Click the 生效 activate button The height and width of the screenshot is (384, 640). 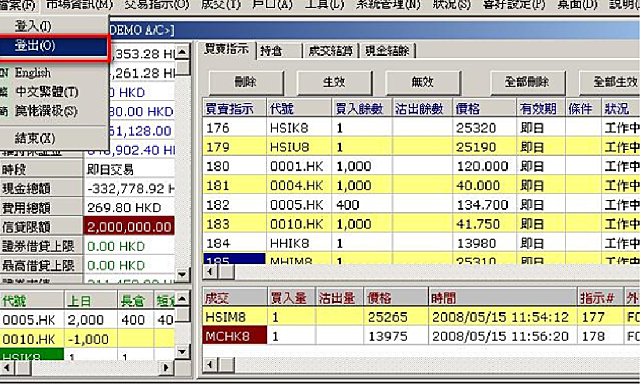pyautogui.click(x=335, y=82)
